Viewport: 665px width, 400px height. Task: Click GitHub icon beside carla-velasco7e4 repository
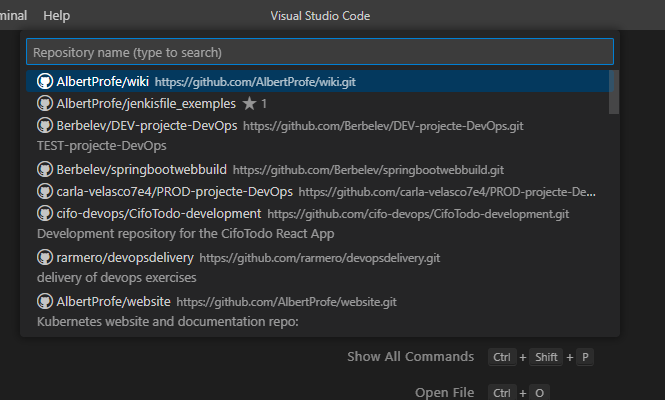tap(44, 191)
